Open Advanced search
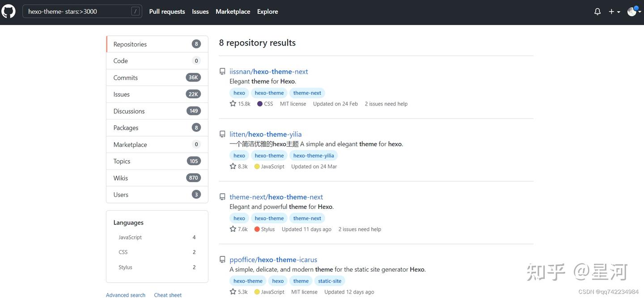 pos(125,294)
